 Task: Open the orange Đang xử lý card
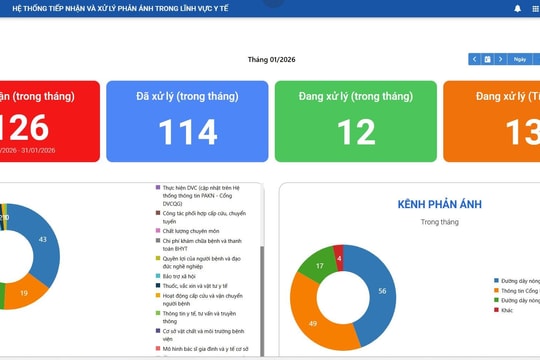click(492, 121)
